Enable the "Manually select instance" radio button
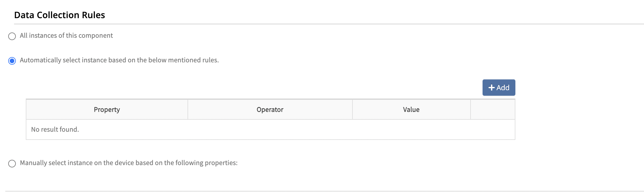 (12, 163)
